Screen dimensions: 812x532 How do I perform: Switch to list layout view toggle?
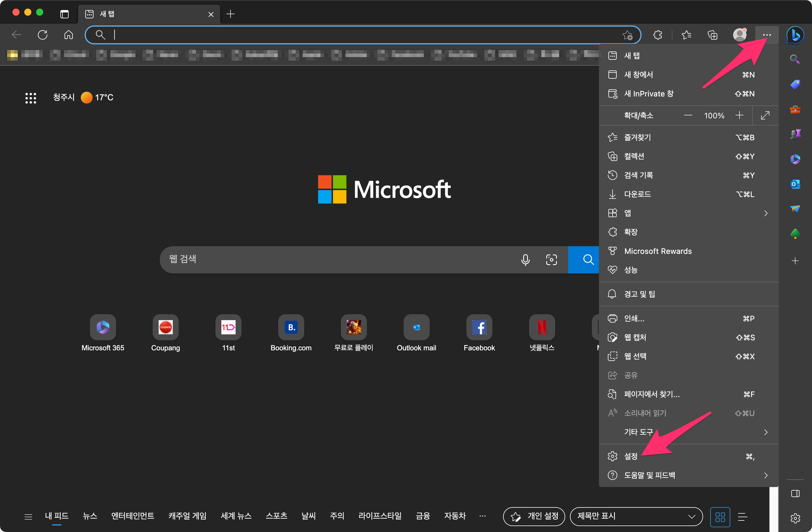click(742, 517)
